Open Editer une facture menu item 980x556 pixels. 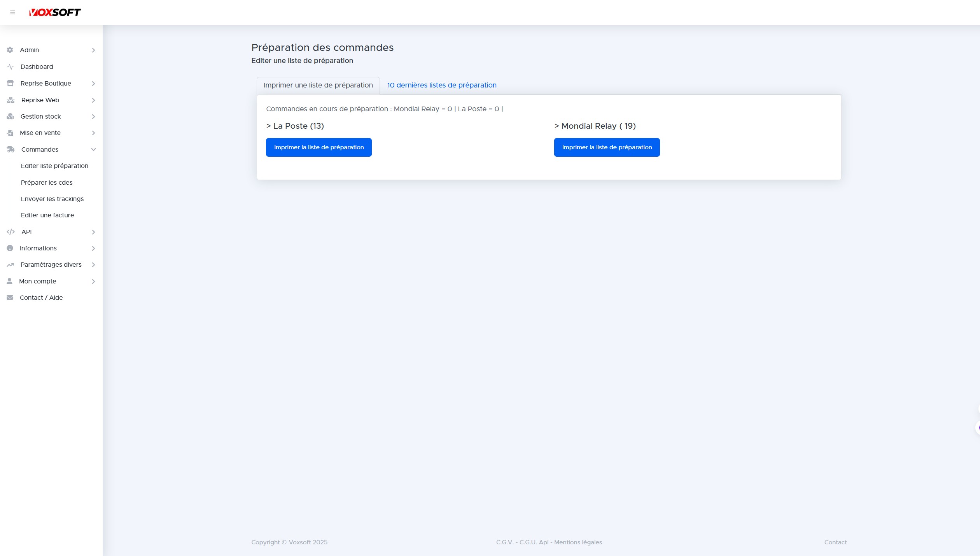[47, 215]
